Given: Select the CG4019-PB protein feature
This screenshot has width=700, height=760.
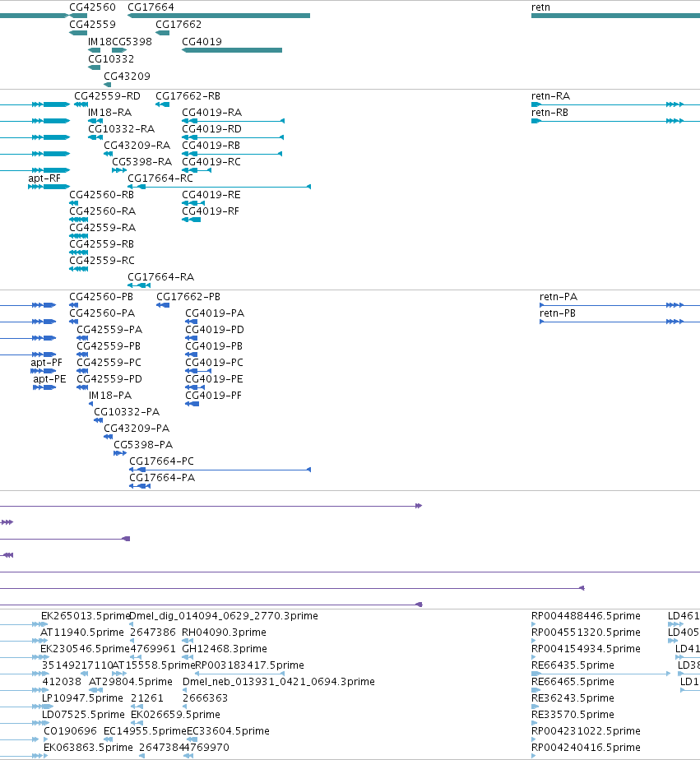Looking at the screenshot, I should point(192,355).
